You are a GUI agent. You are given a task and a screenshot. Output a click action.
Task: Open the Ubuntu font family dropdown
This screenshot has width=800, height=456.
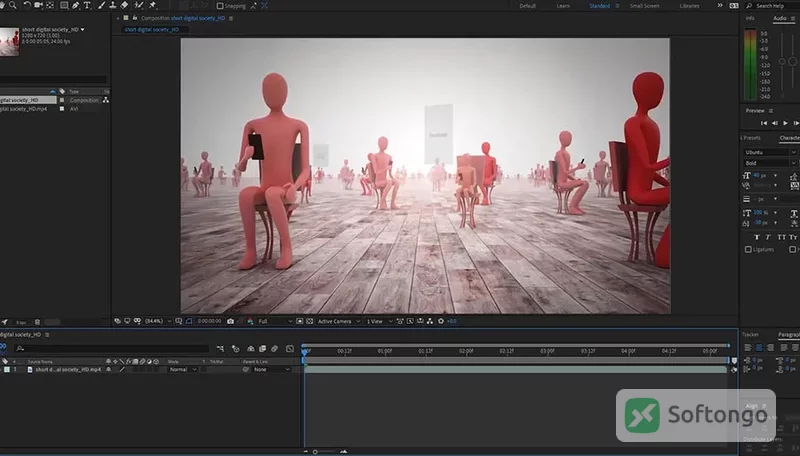pos(769,152)
